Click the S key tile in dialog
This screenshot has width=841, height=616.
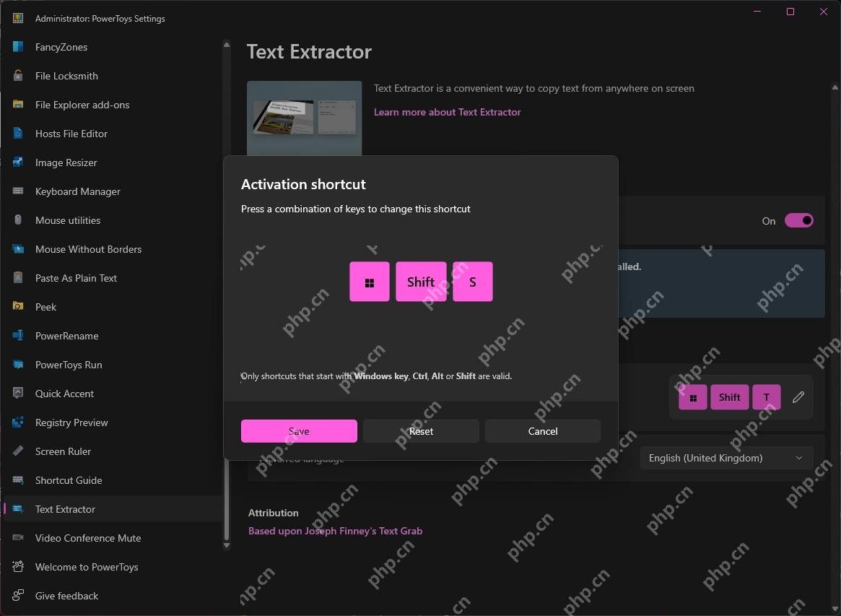point(473,282)
